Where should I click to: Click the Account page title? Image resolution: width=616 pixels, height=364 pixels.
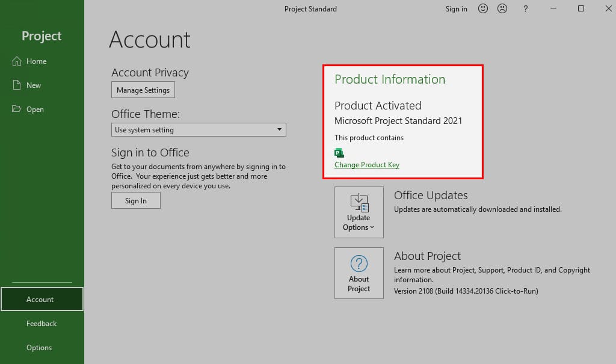coord(150,39)
